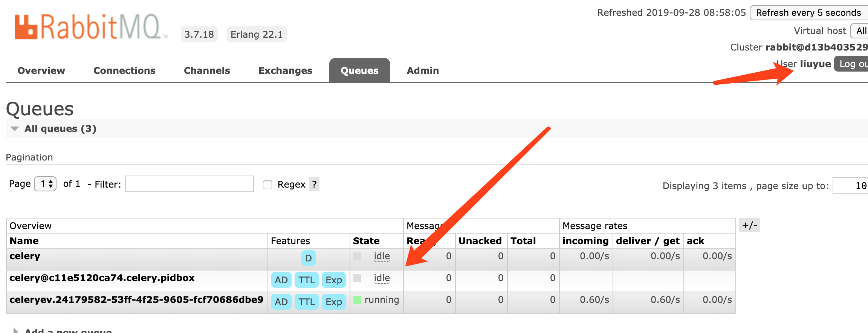868x333 pixels.
Task: Click the Exp badge on celeryev queue
Action: click(x=333, y=302)
